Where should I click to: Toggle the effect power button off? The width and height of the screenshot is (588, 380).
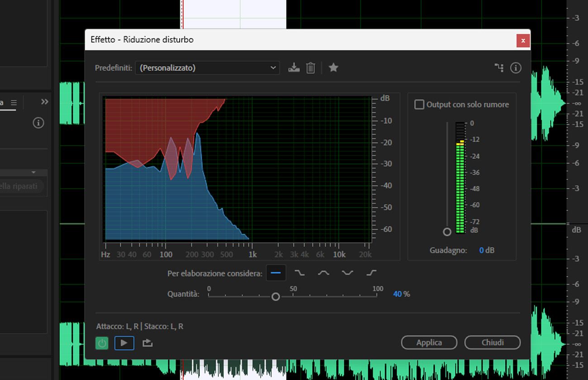(102, 343)
